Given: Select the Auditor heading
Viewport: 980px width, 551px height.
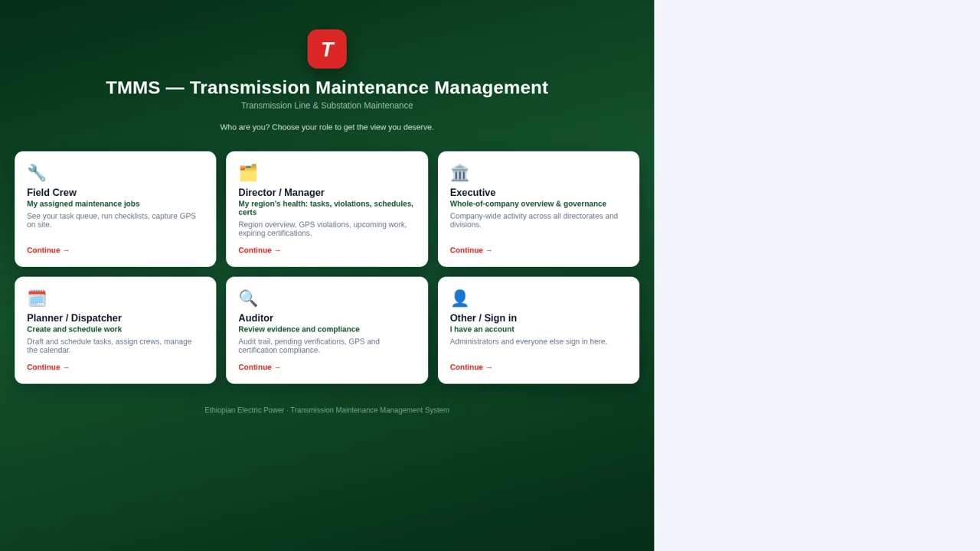Looking at the screenshot, I should 256,318.
